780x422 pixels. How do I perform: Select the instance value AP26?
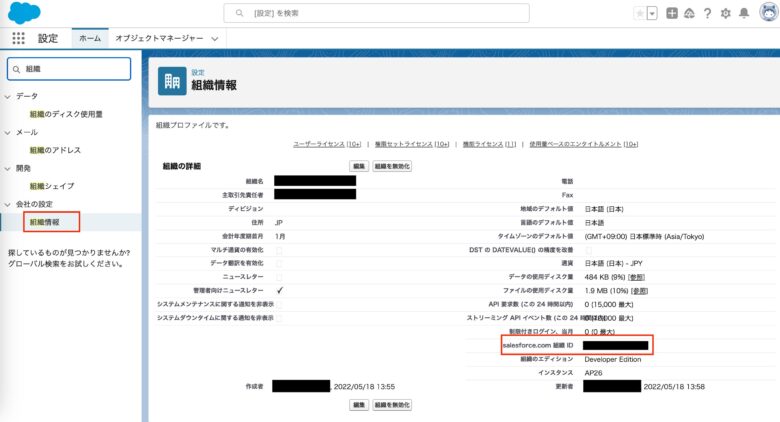[x=593, y=373]
